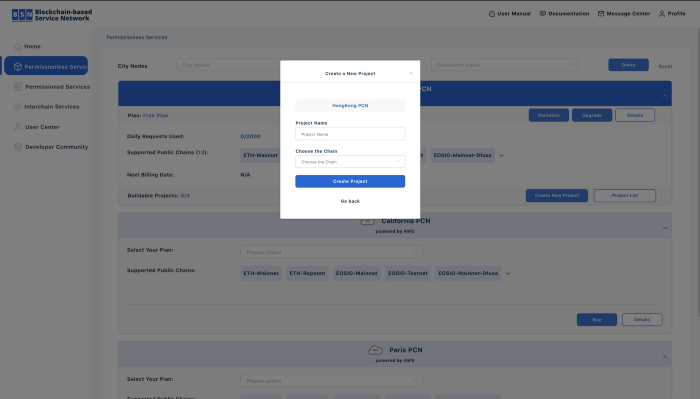Open California PCN plan select dropdown
Screen dimensions: 700x399
pyautogui.click(x=331, y=252)
